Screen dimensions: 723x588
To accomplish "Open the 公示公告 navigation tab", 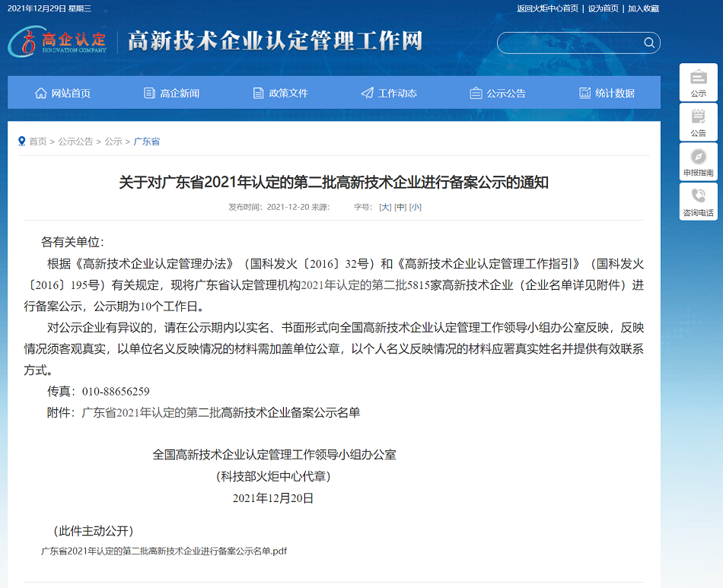I will 498,93.
